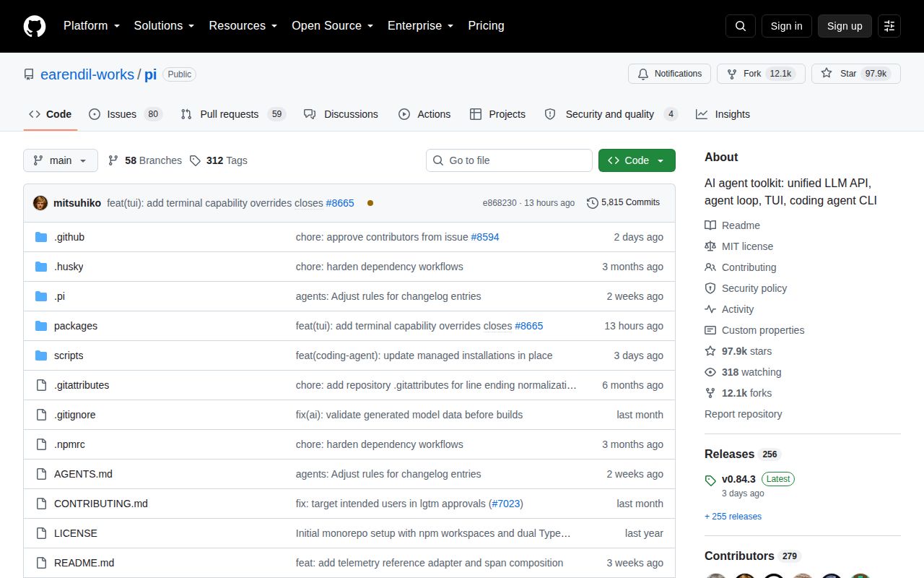Viewport: 924px width, 578px height.
Task: Open the CONTRIBUTING.md file
Action: [101, 504]
